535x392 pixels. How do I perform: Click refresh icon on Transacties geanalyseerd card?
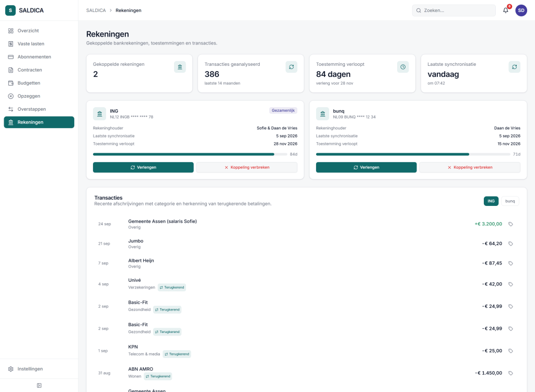[292, 67]
